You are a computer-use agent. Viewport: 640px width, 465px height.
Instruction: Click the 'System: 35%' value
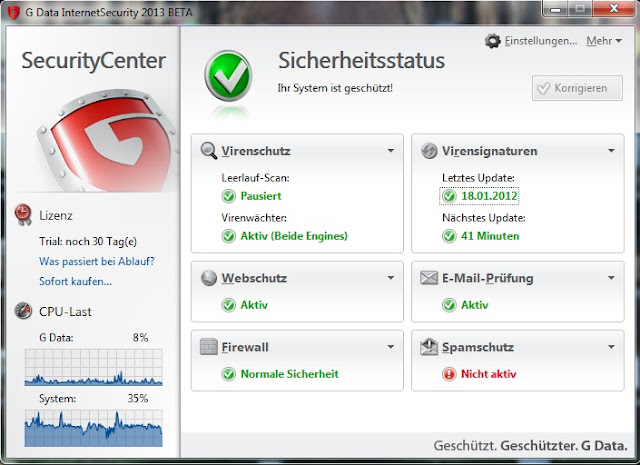click(138, 398)
